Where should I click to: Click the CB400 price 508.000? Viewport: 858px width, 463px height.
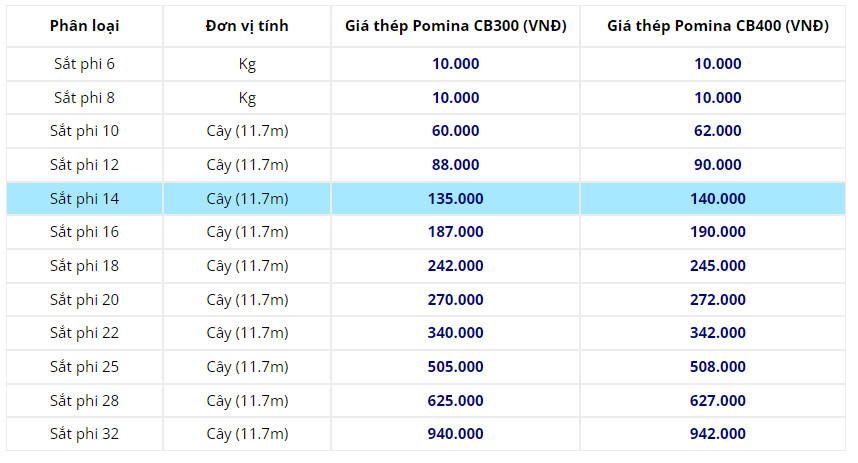pos(717,367)
